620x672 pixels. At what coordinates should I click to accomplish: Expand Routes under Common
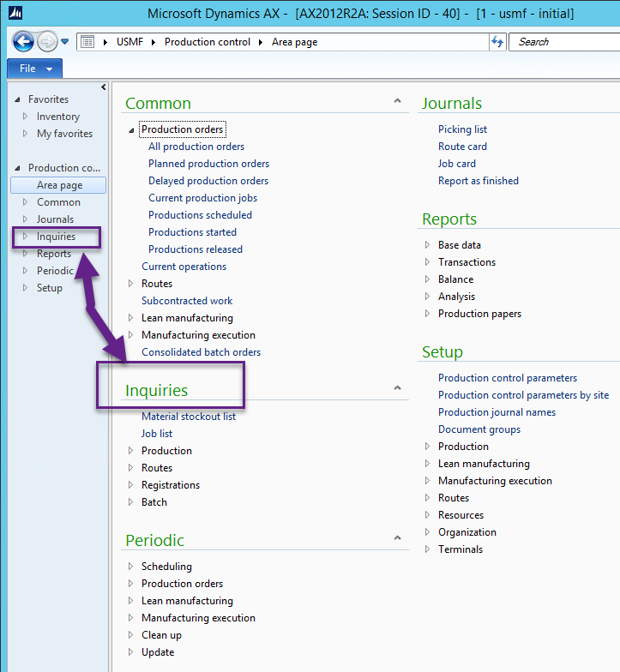[x=130, y=283]
